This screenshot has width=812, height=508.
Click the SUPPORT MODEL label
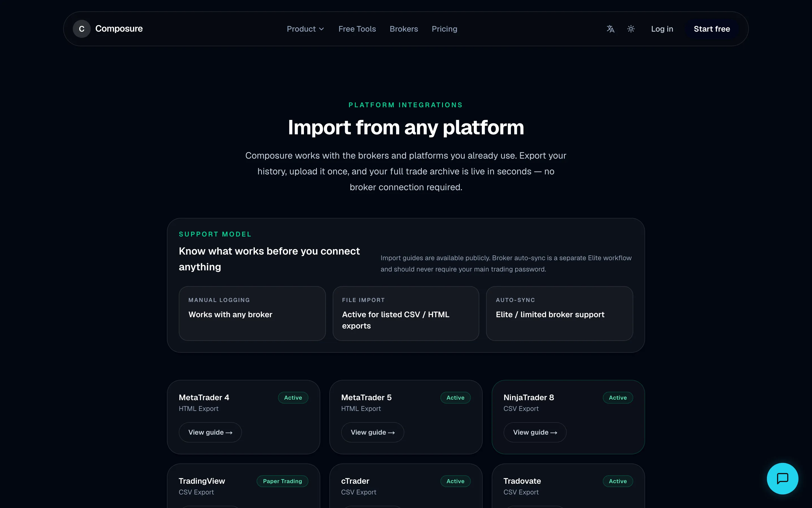(x=215, y=234)
